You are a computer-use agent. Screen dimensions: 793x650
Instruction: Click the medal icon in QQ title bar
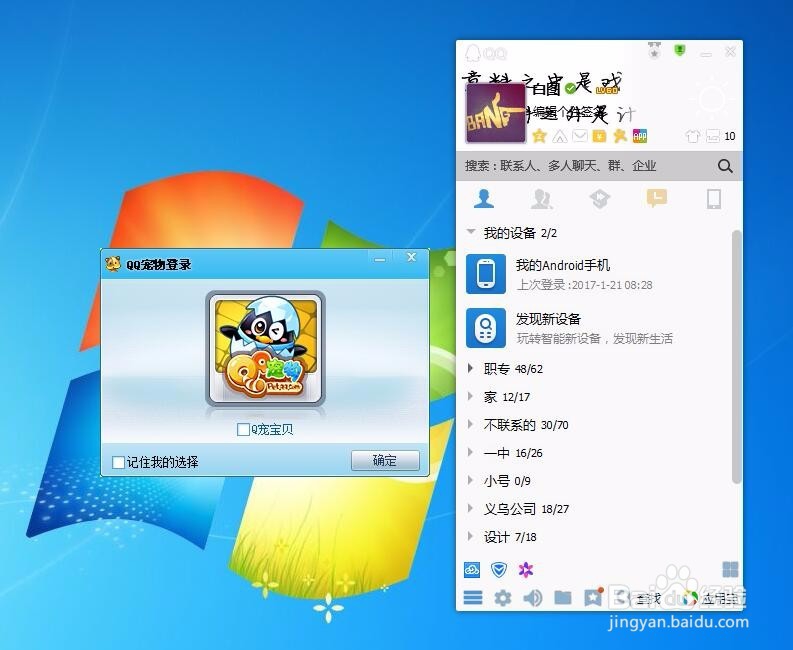[654, 51]
